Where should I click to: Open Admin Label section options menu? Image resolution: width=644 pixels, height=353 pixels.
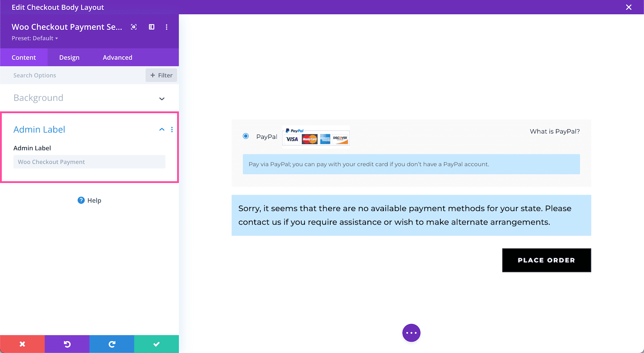172,130
